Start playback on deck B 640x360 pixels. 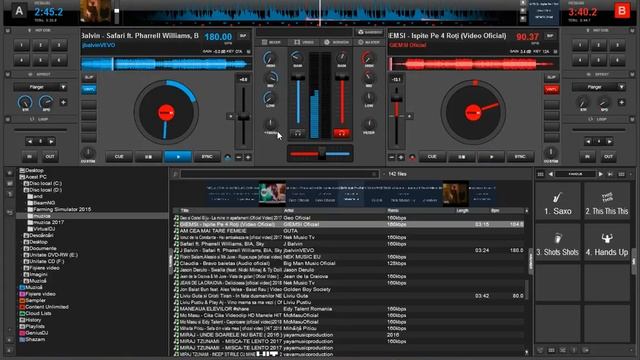click(491, 157)
